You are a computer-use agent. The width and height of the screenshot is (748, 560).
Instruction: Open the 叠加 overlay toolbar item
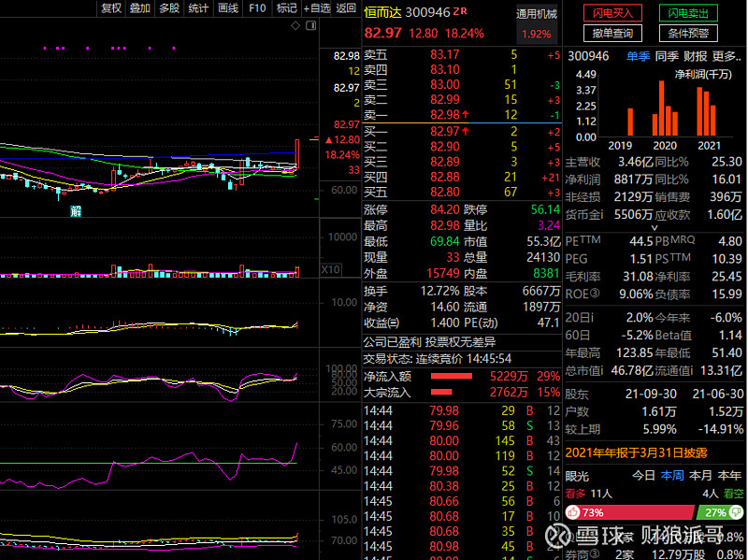139,8
